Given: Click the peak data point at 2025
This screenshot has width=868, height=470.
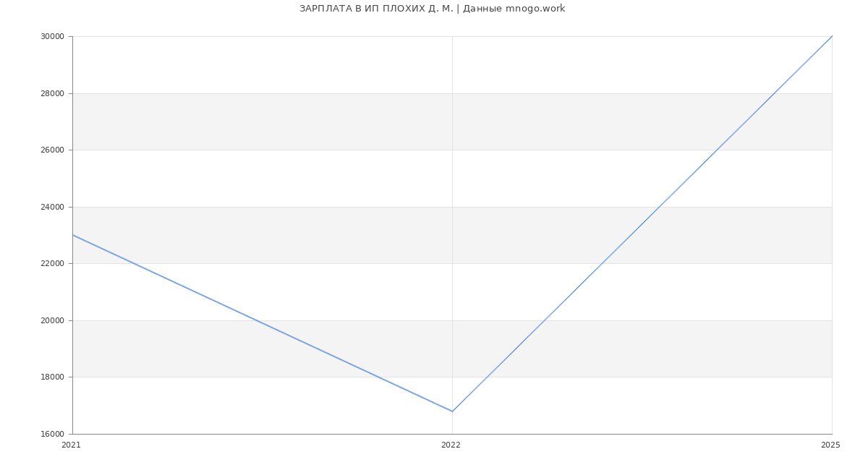Looking at the screenshot, I should point(831,36).
